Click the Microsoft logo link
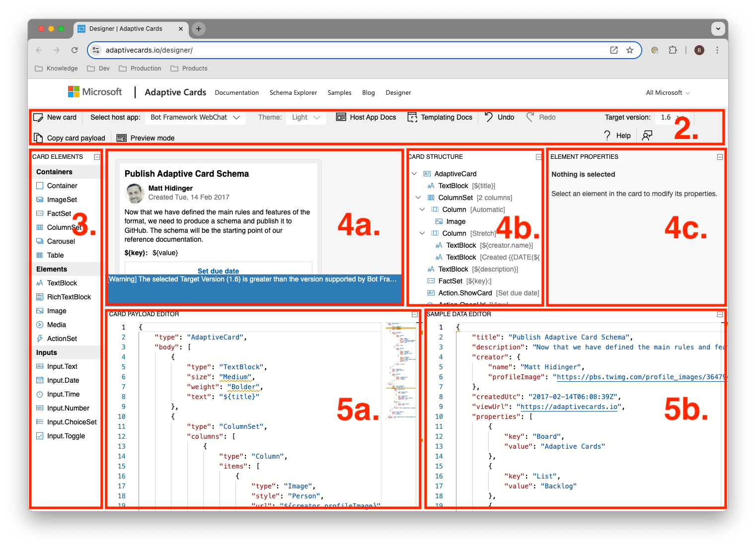 pyautogui.click(x=95, y=92)
